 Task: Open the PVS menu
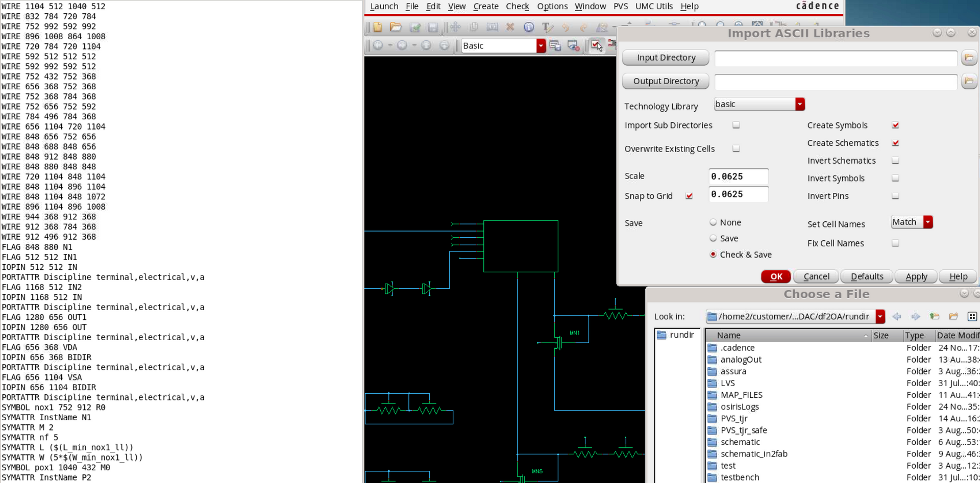[x=621, y=6]
